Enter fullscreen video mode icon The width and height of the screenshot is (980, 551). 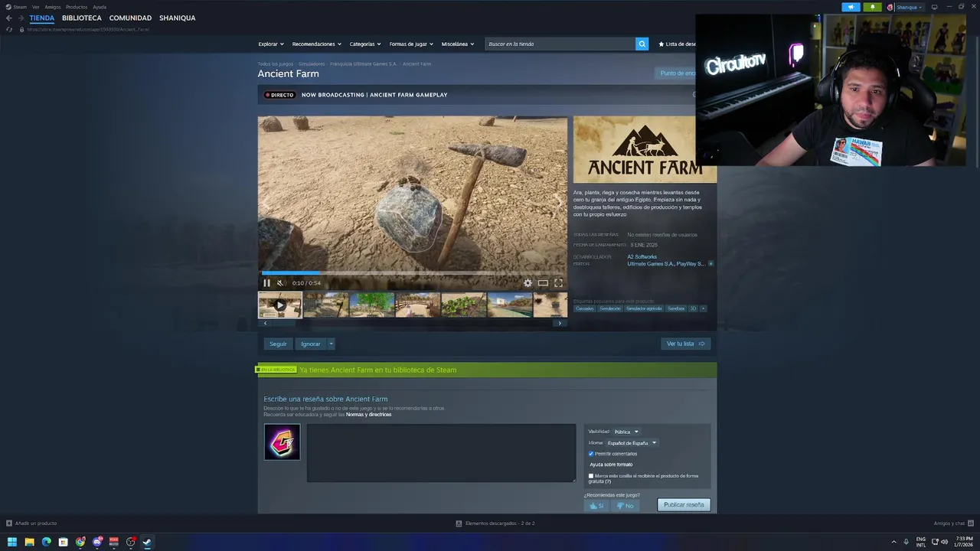[x=558, y=283]
